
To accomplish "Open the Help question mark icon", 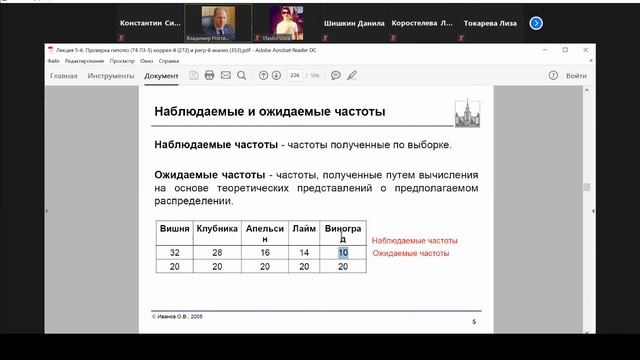I will [x=553, y=76].
